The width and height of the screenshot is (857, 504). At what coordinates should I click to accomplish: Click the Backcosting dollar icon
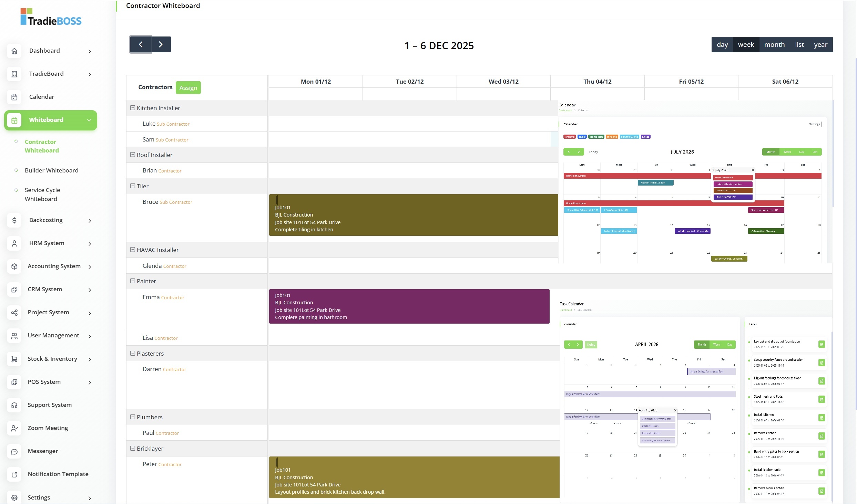tap(14, 220)
